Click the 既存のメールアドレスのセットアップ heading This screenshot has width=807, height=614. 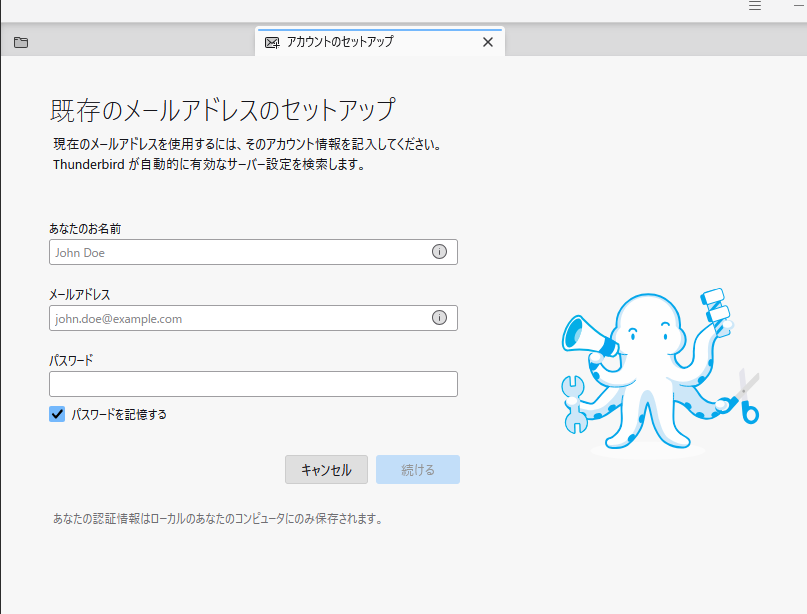click(222, 109)
